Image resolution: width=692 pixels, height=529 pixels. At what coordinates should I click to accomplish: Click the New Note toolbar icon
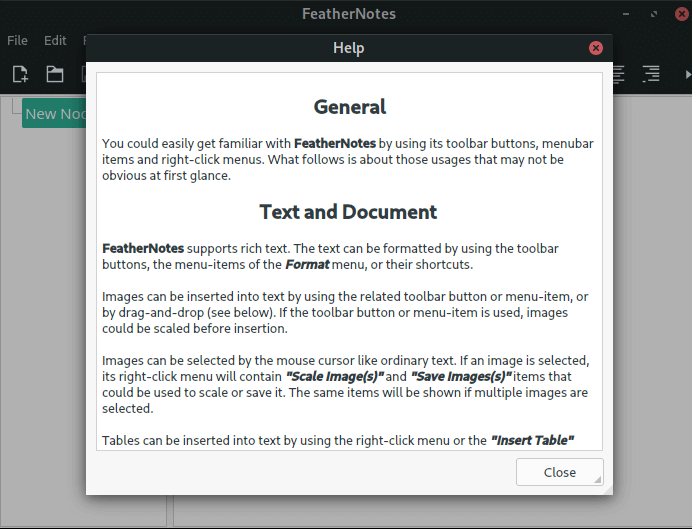coord(20,74)
